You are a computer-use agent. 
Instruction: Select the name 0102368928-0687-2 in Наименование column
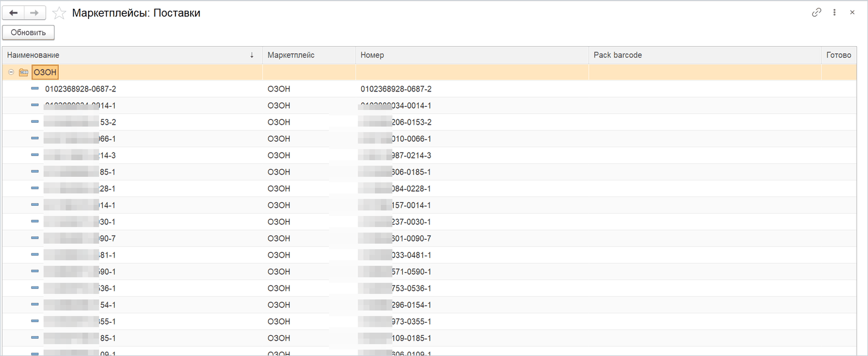click(81, 89)
